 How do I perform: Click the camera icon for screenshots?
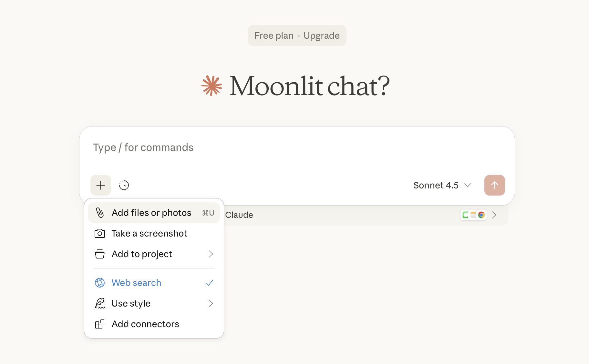pyautogui.click(x=100, y=233)
